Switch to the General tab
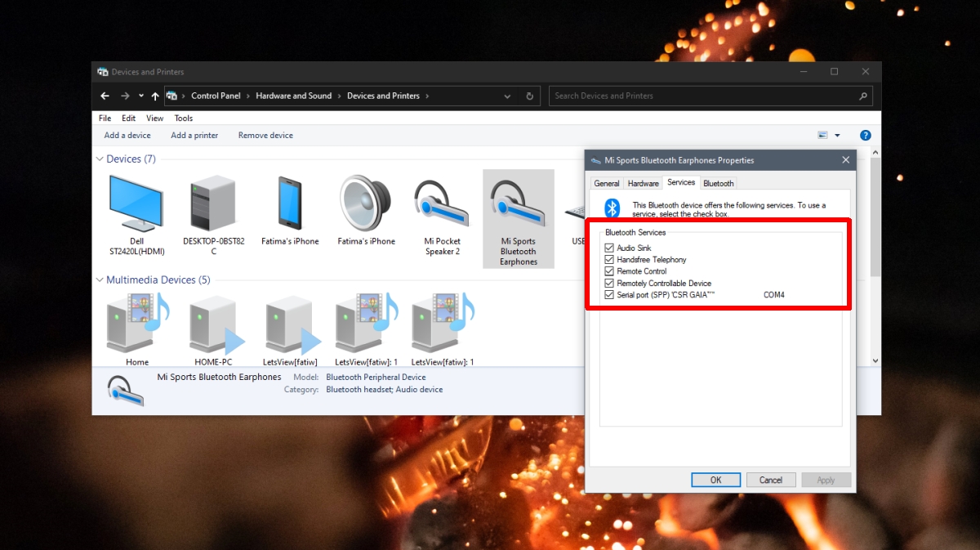Screen dimensions: 980x550 607,184
